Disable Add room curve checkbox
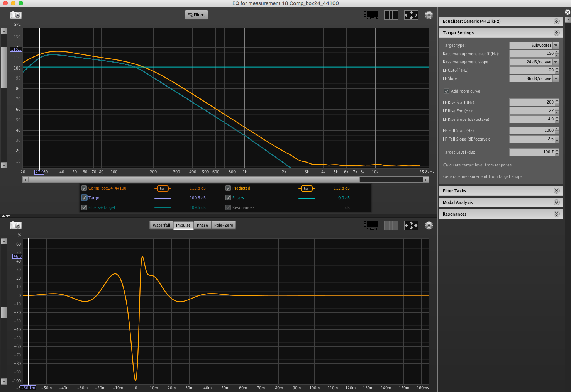 [447, 91]
